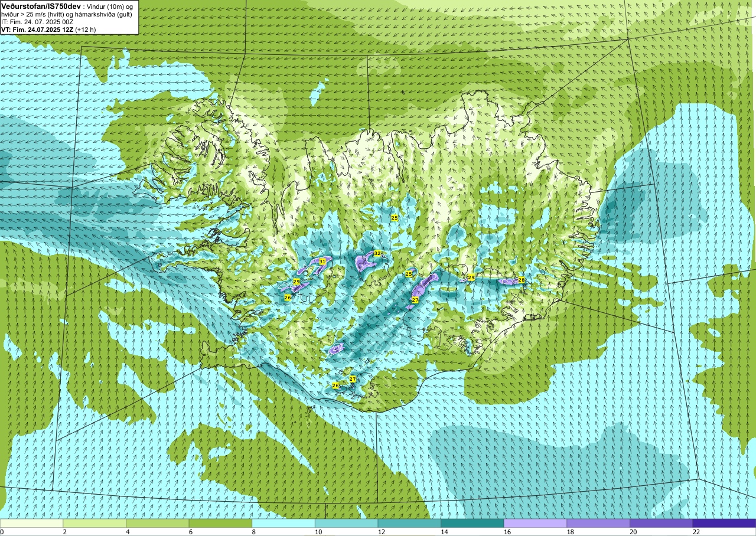
Task: Click the dark indigo above-22 m/s legend swatch
Action: (x=724, y=523)
